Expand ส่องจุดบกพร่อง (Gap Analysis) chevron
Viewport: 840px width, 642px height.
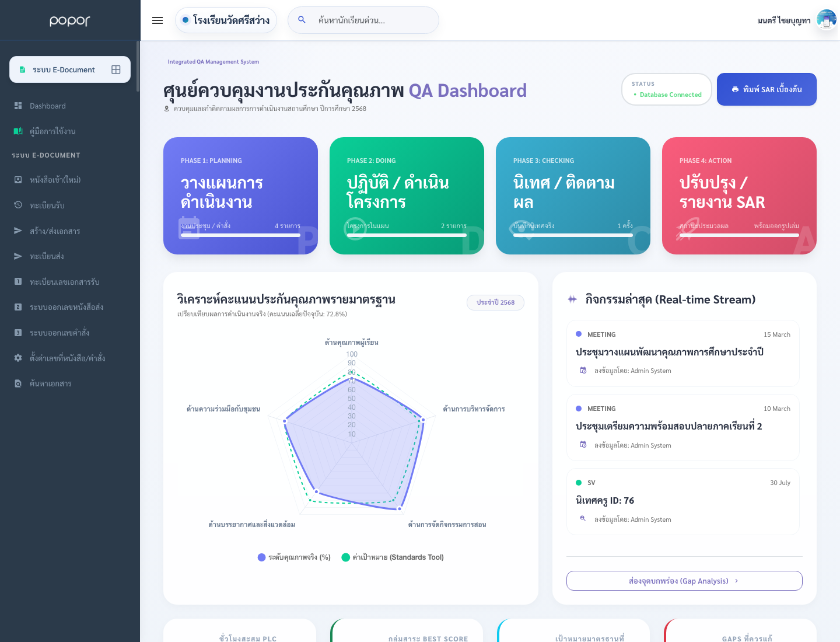[737, 581]
